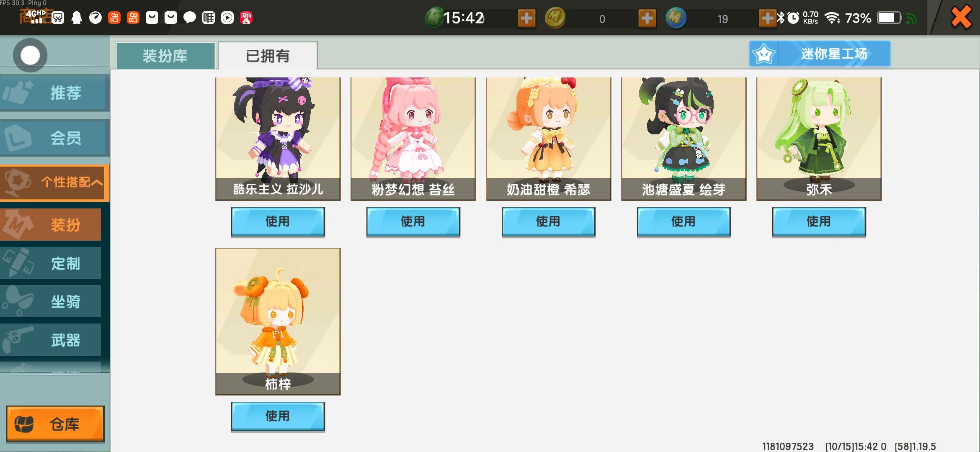Use the 酷乐主义 拉沙儿 skin
980x452 pixels.
coord(278,222)
